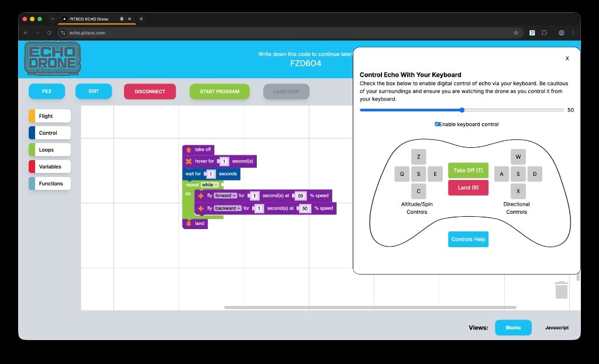Click the blue extension icon in toolbar
The image size is (599, 364).
pos(532,33)
